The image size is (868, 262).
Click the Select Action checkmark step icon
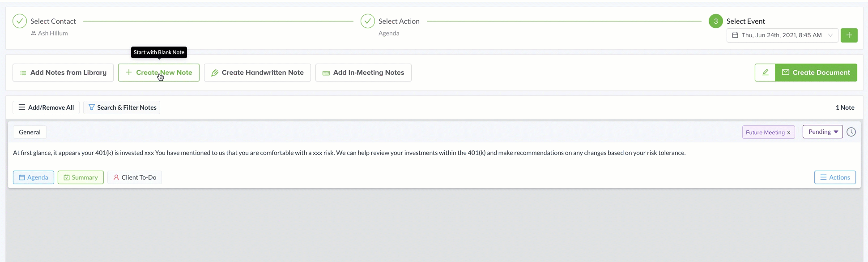368,21
